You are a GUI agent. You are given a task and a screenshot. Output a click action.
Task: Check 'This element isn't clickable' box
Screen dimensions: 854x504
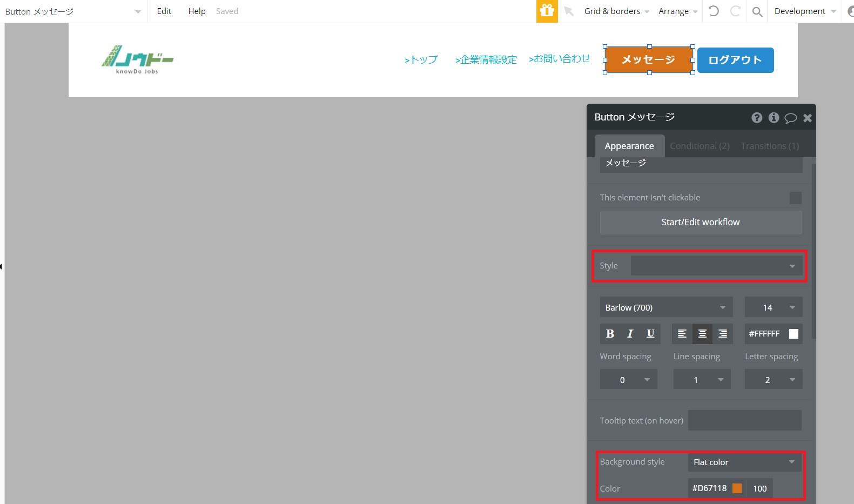tap(795, 198)
